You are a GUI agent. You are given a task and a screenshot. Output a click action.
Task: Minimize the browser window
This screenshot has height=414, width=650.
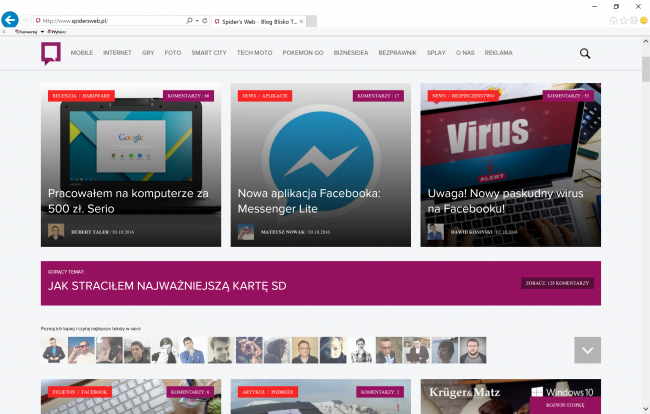(595, 6)
